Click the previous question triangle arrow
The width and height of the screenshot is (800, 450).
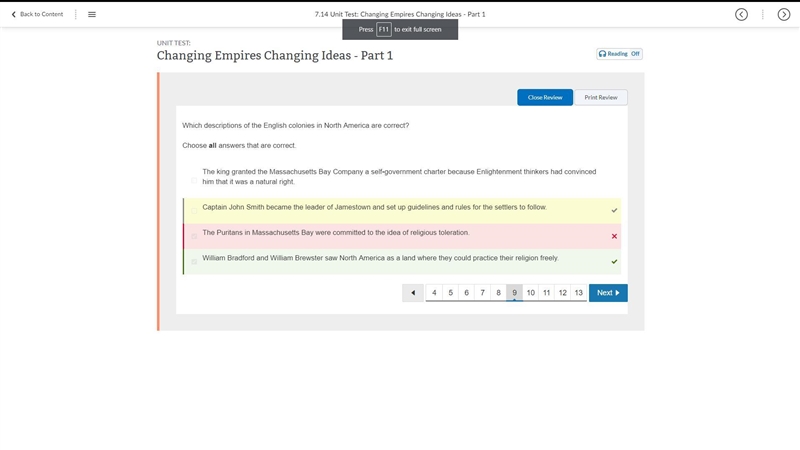click(x=413, y=293)
